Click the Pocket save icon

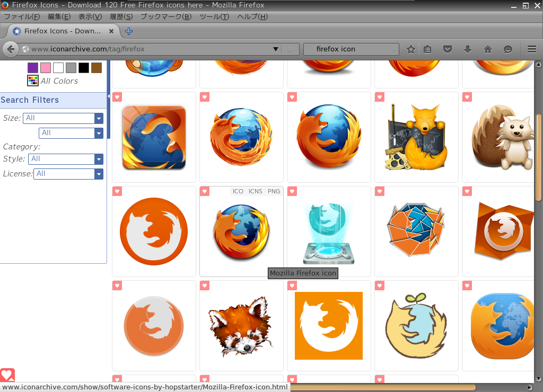pyautogui.click(x=448, y=49)
